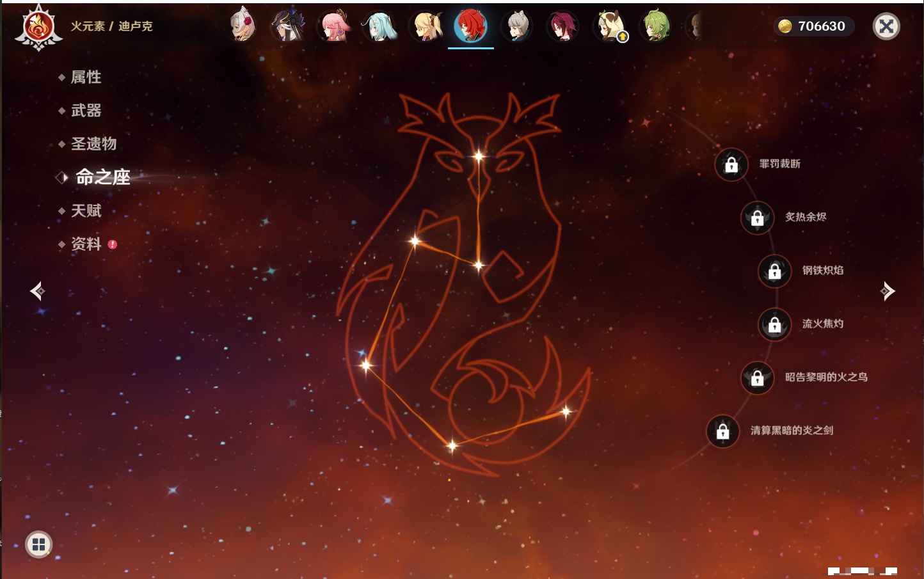Choose the teal-haired character portrait
The image size is (924, 579).
tap(380, 26)
